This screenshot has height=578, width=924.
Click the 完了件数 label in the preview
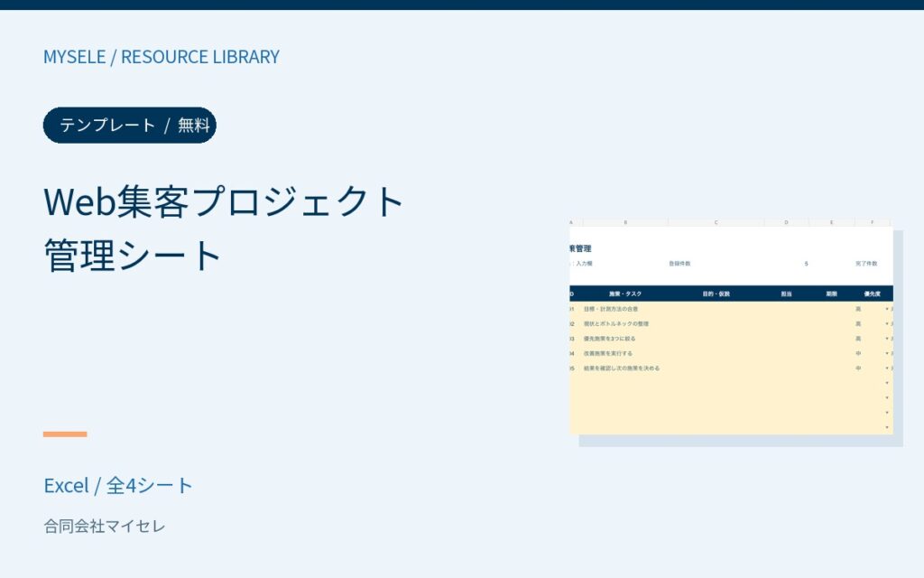(x=866, y=264)
